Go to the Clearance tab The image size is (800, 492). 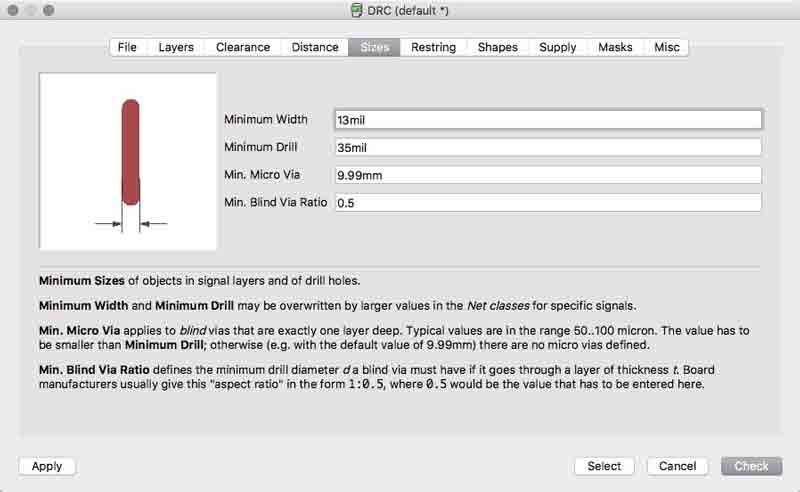(243, 47)
